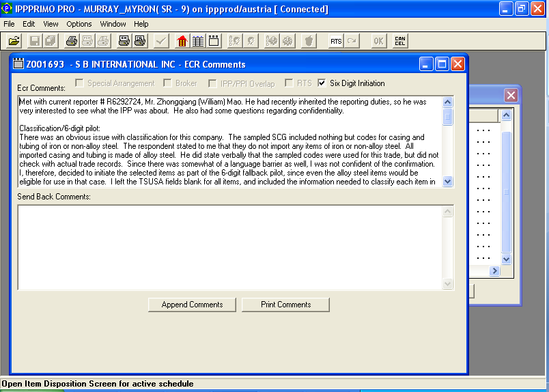The image size is (549, 392).
Task: Click the background window's scroll down arrow
Action: pos(506,260)
